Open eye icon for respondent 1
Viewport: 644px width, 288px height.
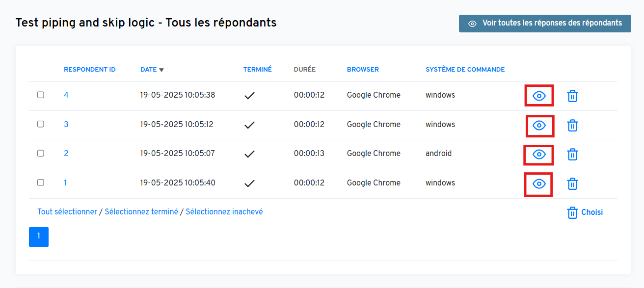click(x=539, y=184)
